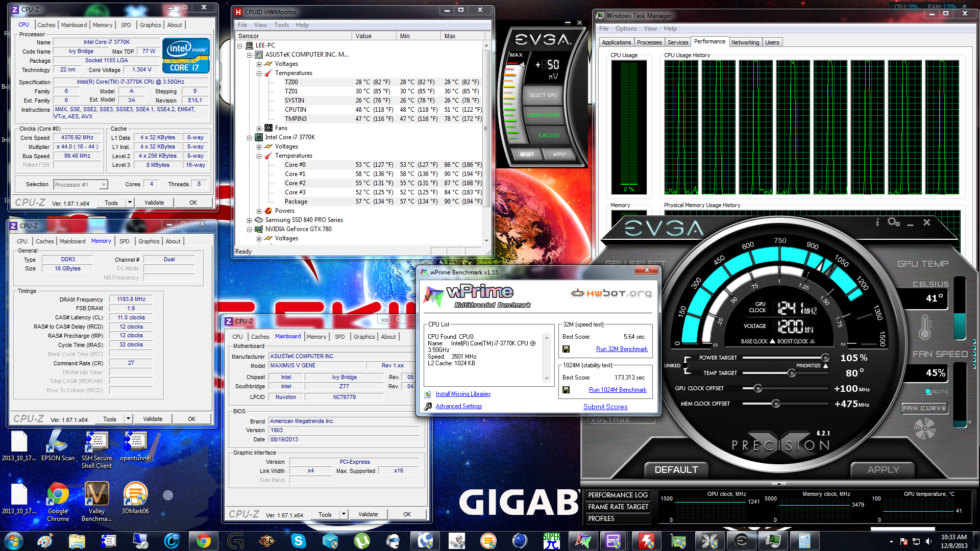Switch to Networking tab in Task Manager

click(745, 42)
